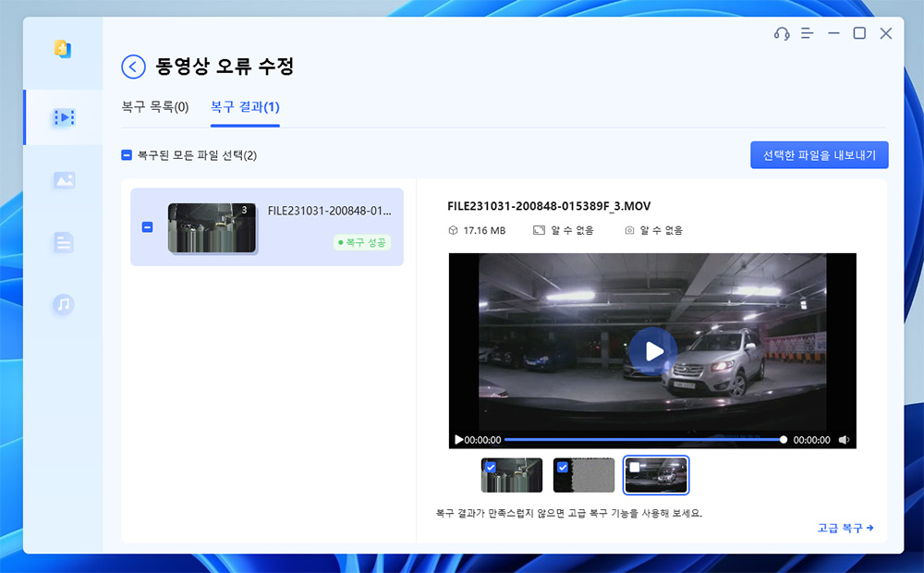Open the 고급 복구 link
Viewport: 924px width, 573px height.
click(845, 528)
